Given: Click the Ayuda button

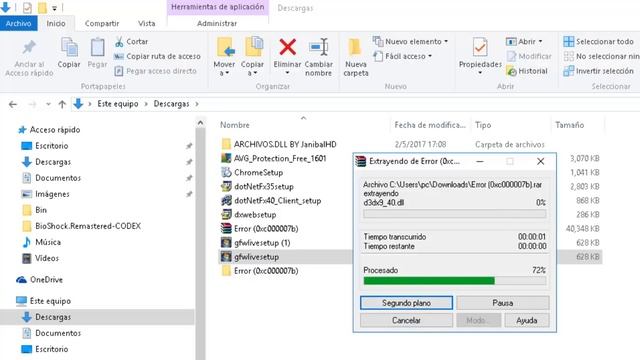Looking at the screenshot, I should [527, 320].
